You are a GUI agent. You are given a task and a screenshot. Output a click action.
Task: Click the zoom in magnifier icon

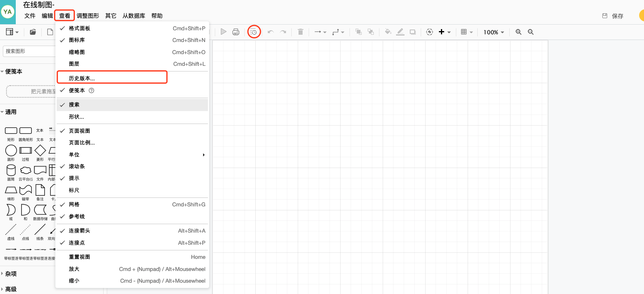pyautogui.click(x=518, y=32)
